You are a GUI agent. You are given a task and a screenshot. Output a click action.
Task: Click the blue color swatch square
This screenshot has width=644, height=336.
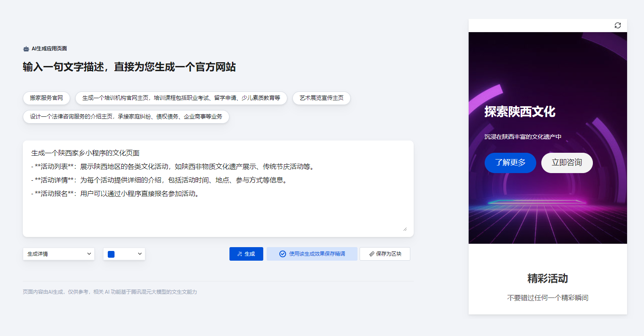coord(111,254)
